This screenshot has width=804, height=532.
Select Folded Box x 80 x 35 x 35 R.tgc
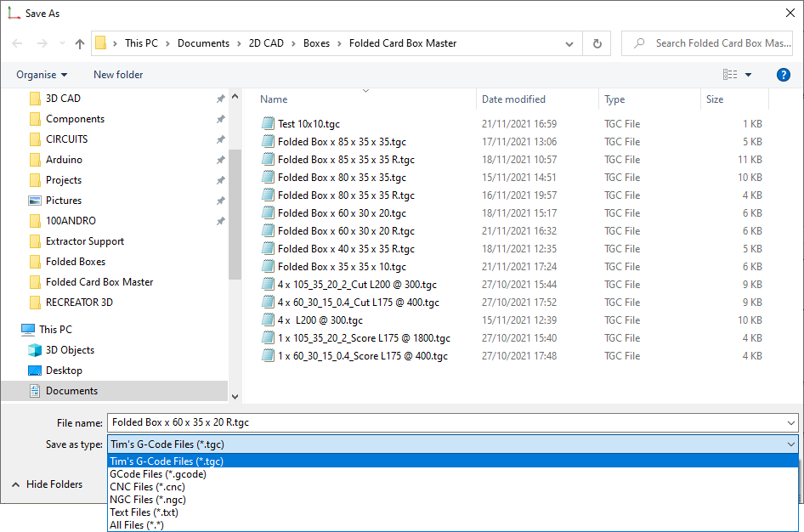pos(346,195)
